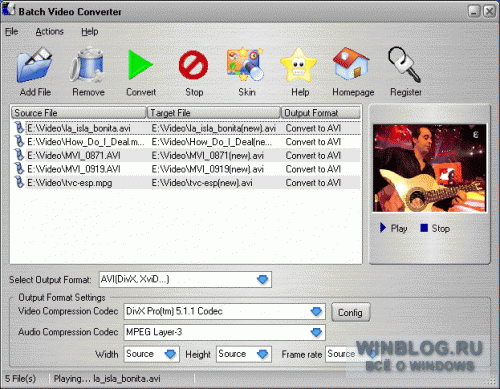Click the Register key icon

pyautogui.click(x=405, y=64)
